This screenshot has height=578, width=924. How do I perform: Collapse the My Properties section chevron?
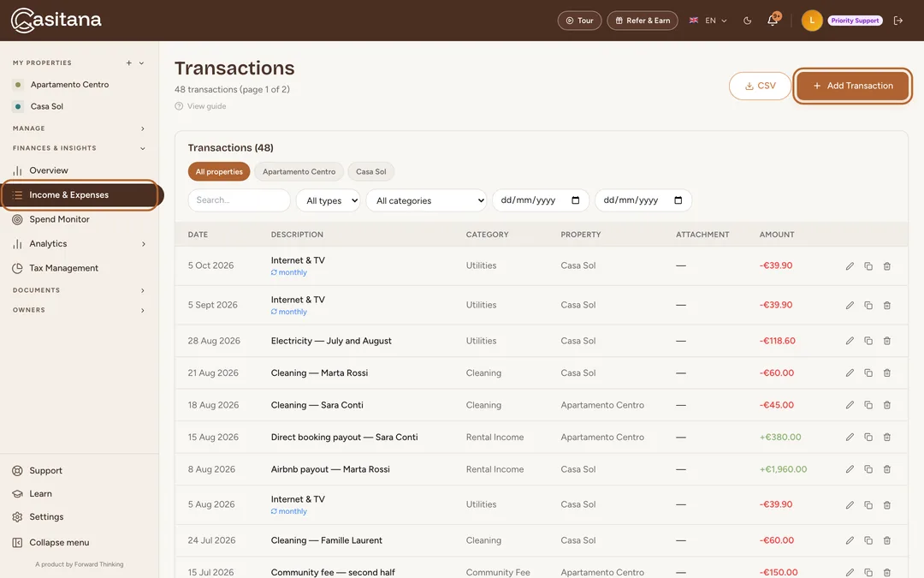[141, 63]
